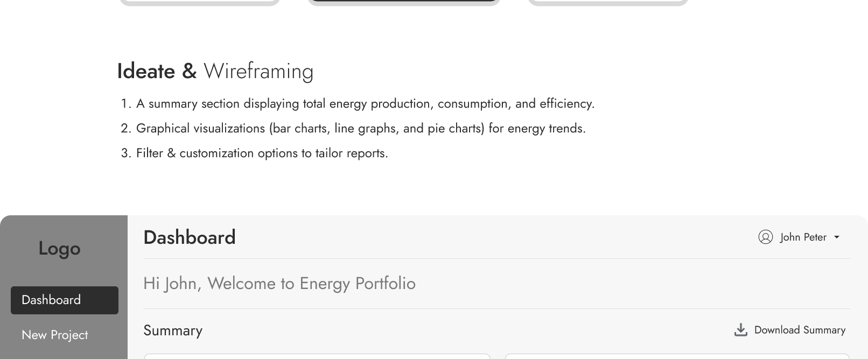Select New Project in the sidebar
868x359 pixels.
coord(55,335)
